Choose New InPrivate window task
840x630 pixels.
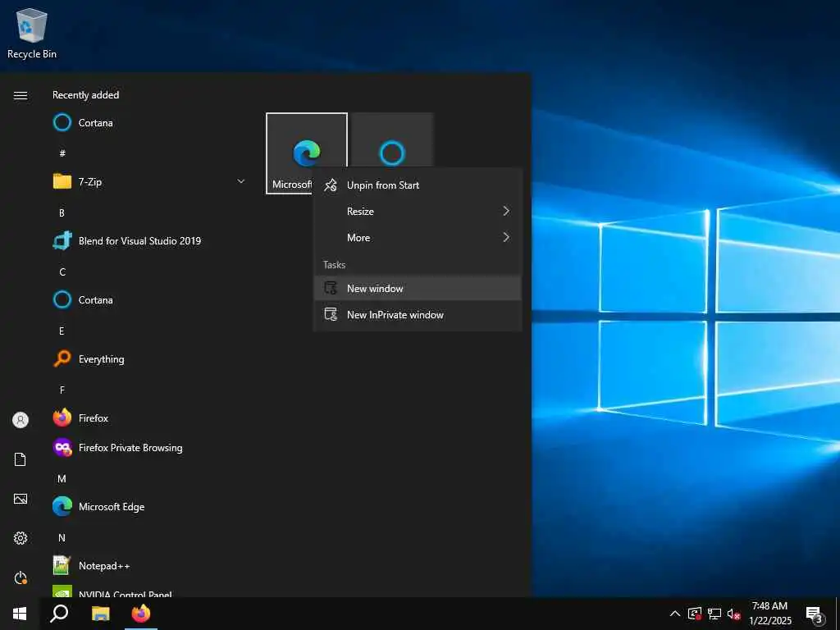coord(418,314)
